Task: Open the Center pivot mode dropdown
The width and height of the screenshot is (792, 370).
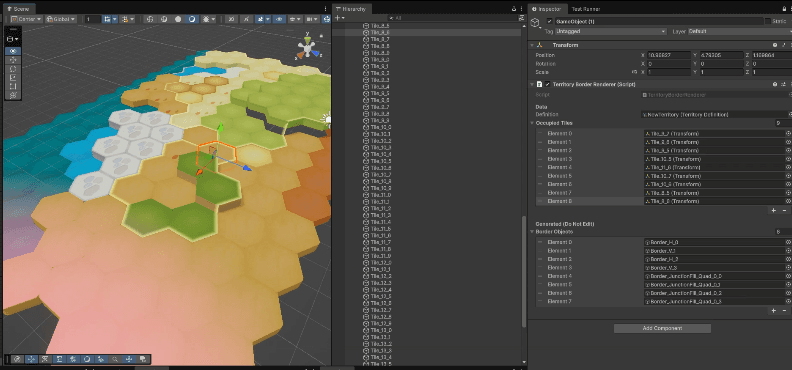Action: tap(27, 19)
